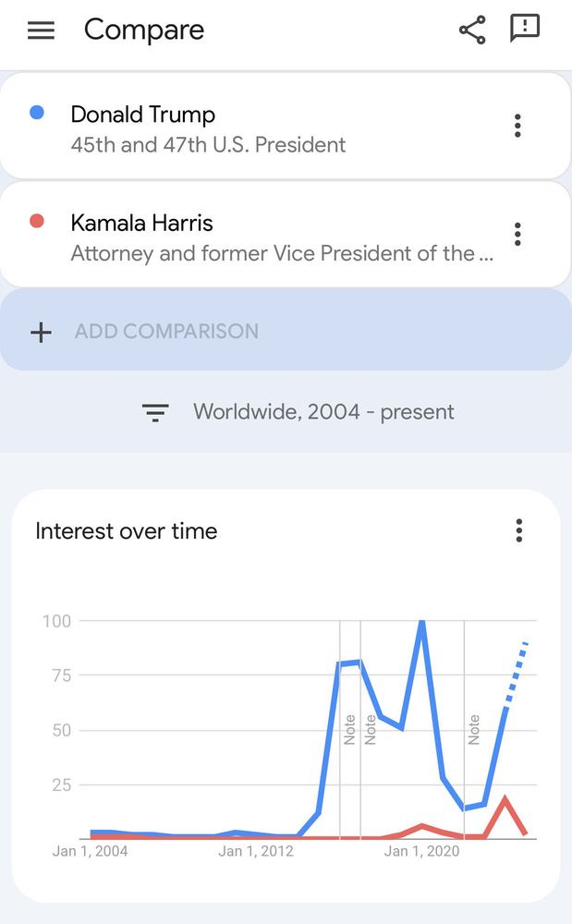Click the blue Donald Trump color dot
This screenshot has height=924, width=572.
[37, 112]
